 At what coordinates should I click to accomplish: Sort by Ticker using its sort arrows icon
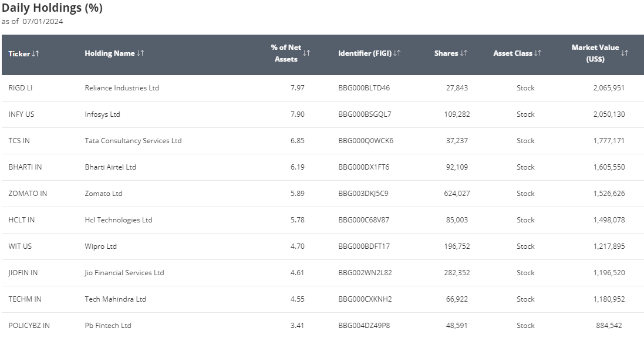click(35, 53)
